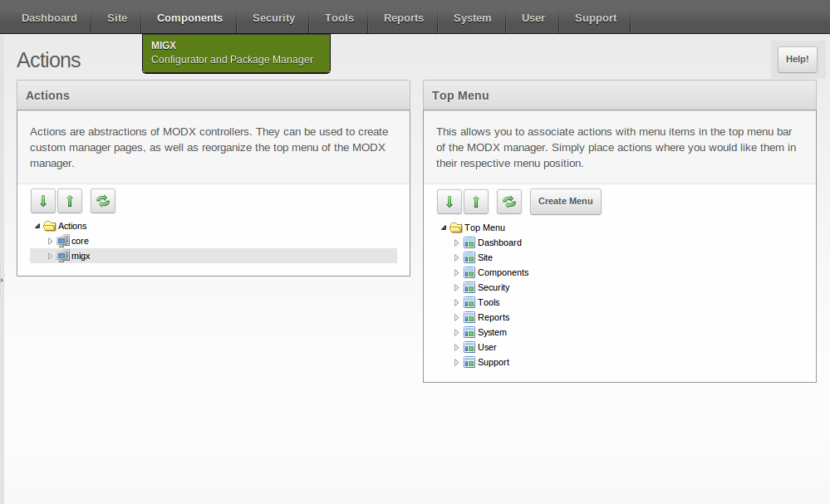The height and width of the screenshot is (504, 830).
Task: Click the core namespace computer icon
Action: [63, 241]
